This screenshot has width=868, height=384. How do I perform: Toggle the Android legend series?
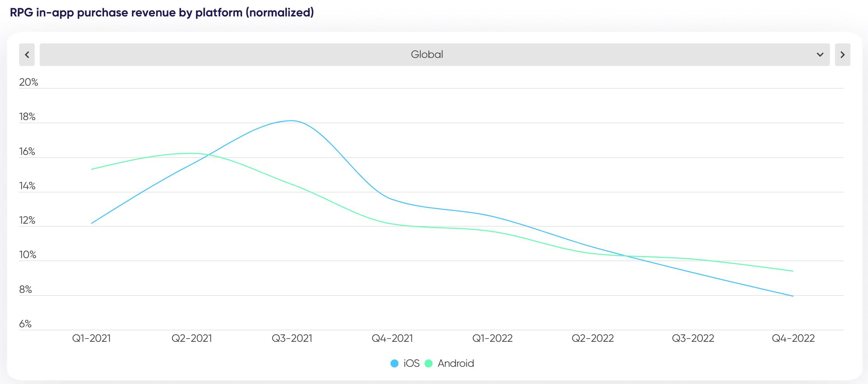click(455, 364)
